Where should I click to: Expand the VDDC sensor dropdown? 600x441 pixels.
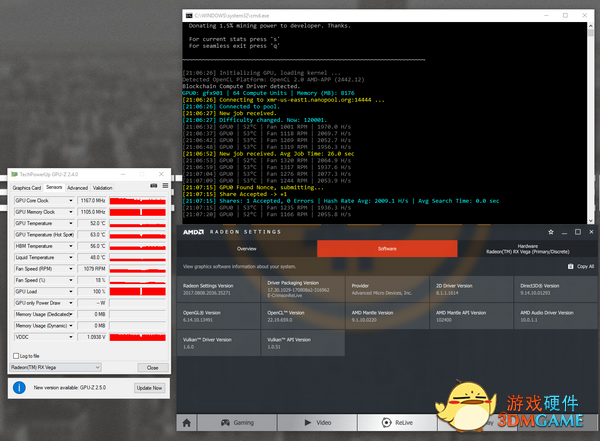(71, 337)
